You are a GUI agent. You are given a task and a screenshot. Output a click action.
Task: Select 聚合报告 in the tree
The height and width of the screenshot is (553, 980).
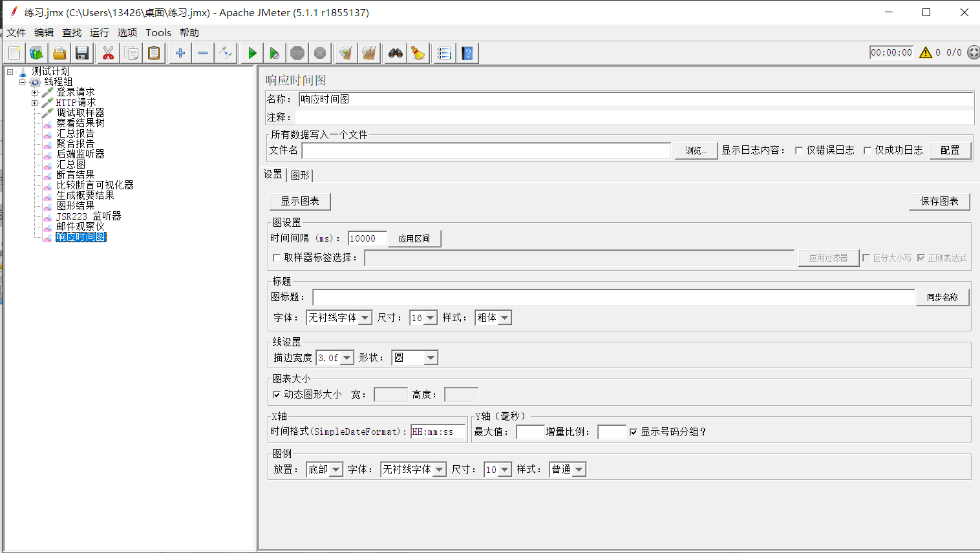pos(76,144)
